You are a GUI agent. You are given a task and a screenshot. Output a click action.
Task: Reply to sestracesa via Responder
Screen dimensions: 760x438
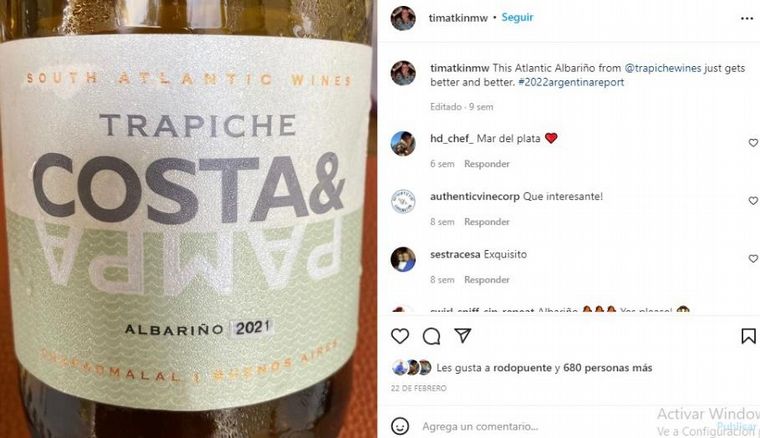click(487, 280)
